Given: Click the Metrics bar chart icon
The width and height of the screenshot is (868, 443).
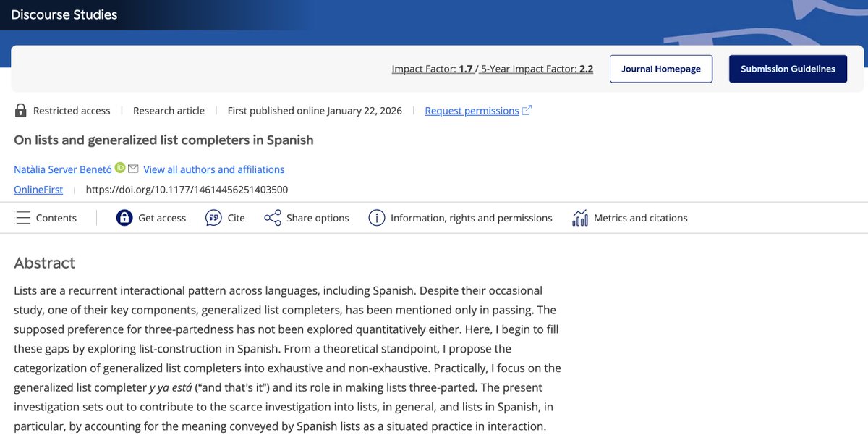Looking at the screenshot, I should [580, 218].
